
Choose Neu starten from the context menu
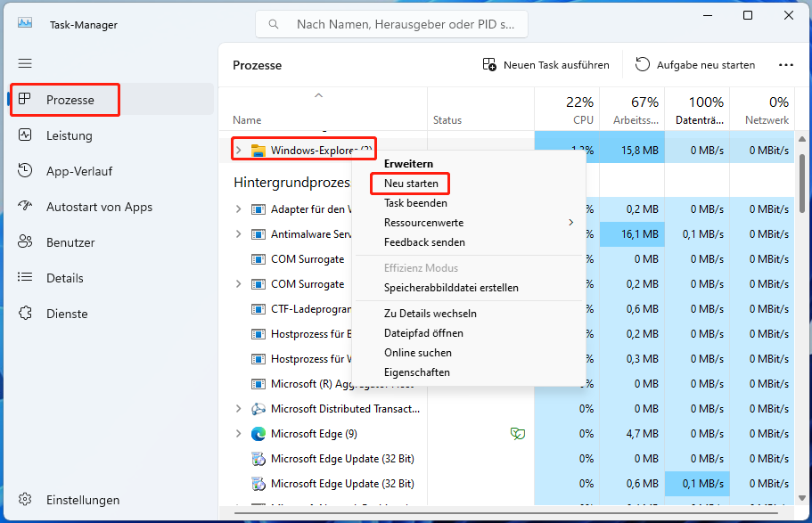pos(469,184)
